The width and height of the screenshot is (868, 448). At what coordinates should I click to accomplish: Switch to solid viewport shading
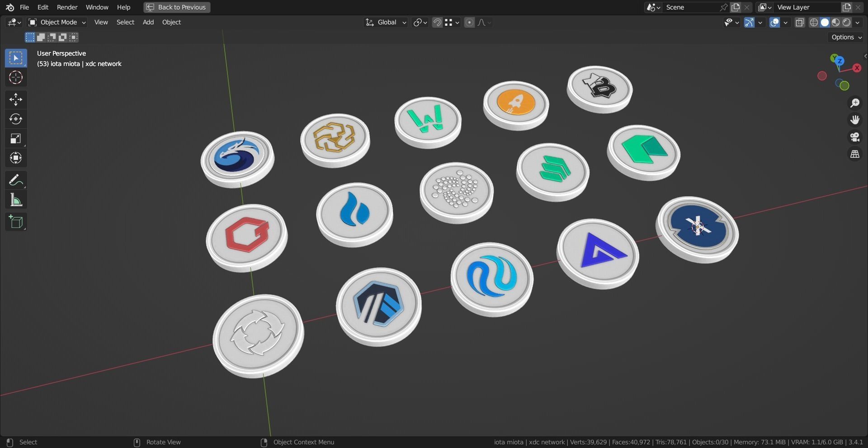point(825,22)
